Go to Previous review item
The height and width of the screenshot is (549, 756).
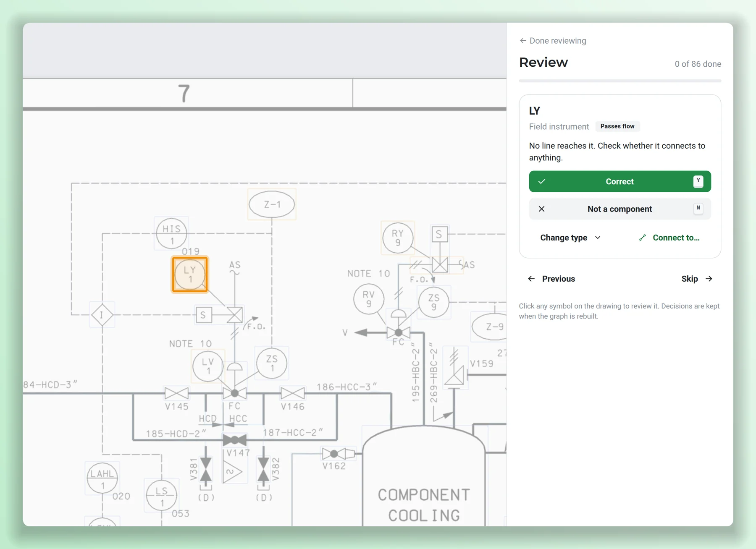pyautogui.click(x=551, y=279)
